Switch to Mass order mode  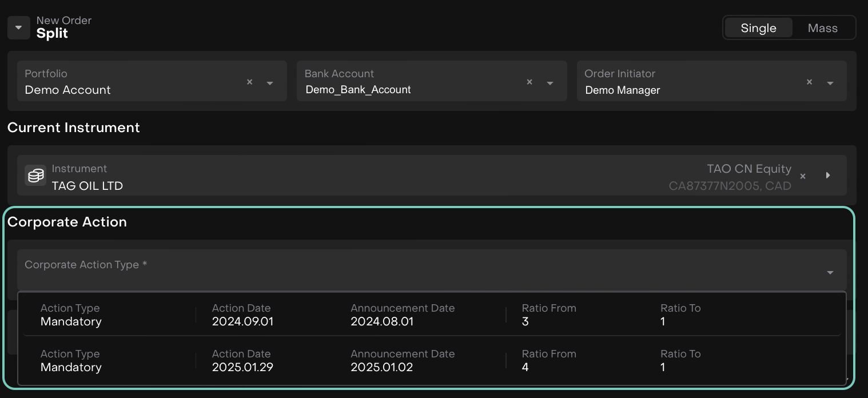822,28
